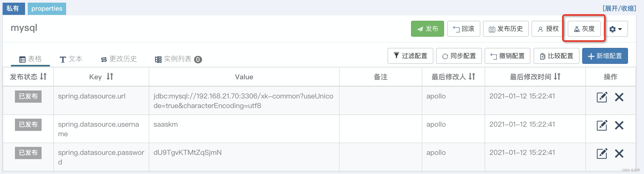
Task: Toggle the 展开/收缩 namespace panel
Action: [619, 9]
